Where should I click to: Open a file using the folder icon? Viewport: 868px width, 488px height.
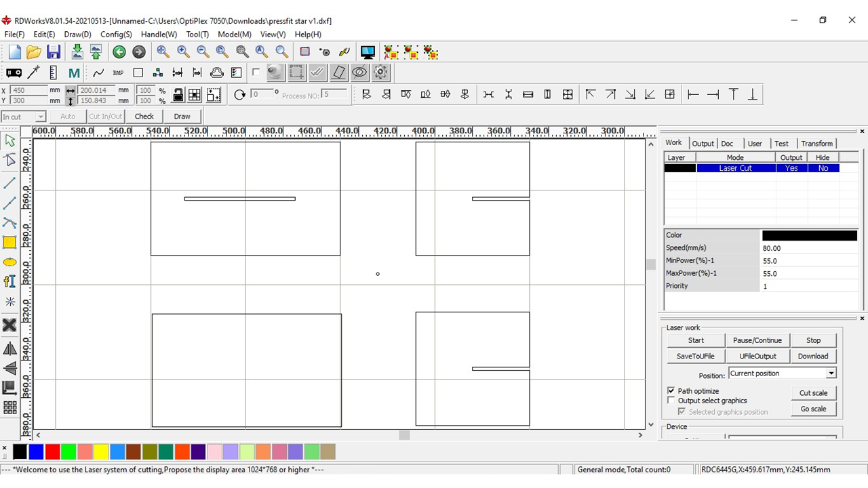34,52
